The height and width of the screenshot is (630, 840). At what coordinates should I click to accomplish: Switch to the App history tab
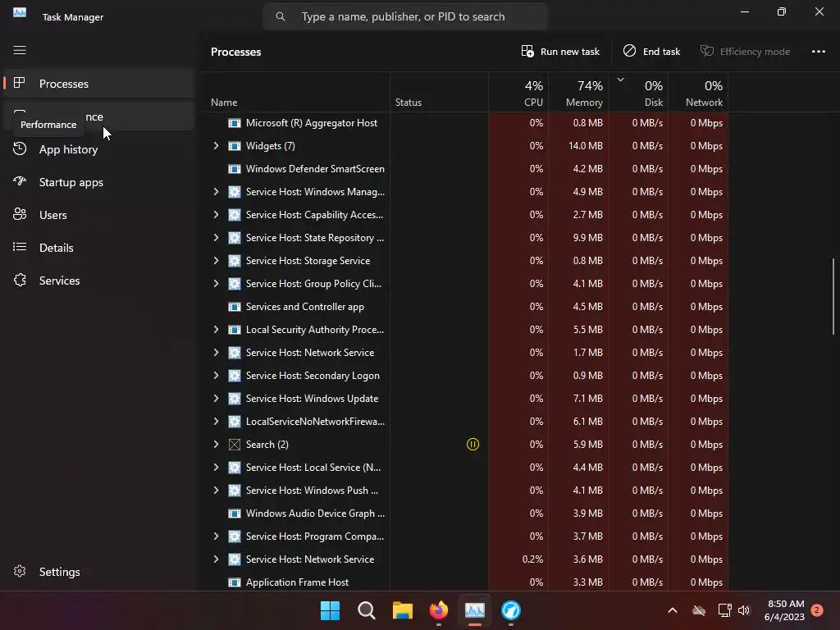[98, 149]
